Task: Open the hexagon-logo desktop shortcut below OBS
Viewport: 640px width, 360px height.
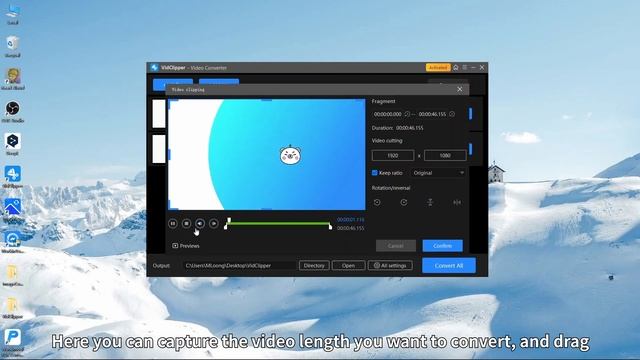Action: [x=13, y=144]
